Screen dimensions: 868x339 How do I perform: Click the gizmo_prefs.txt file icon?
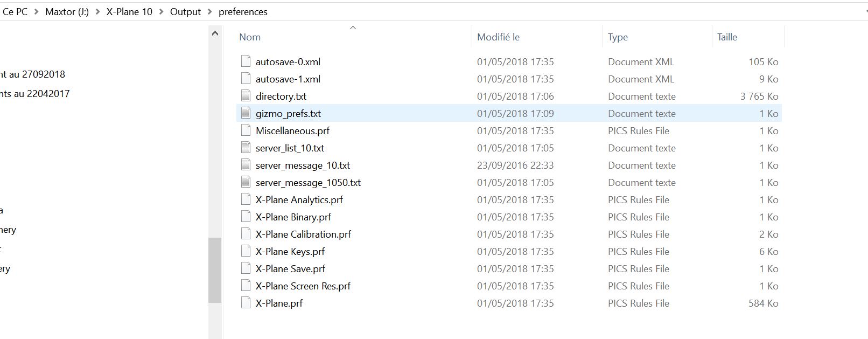(246, 113)
